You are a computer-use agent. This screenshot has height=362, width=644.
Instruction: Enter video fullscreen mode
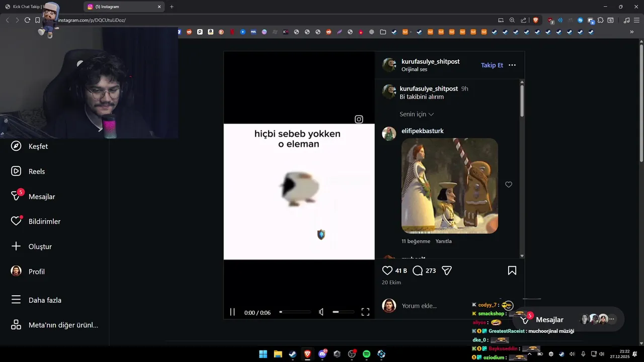(365, 312)
